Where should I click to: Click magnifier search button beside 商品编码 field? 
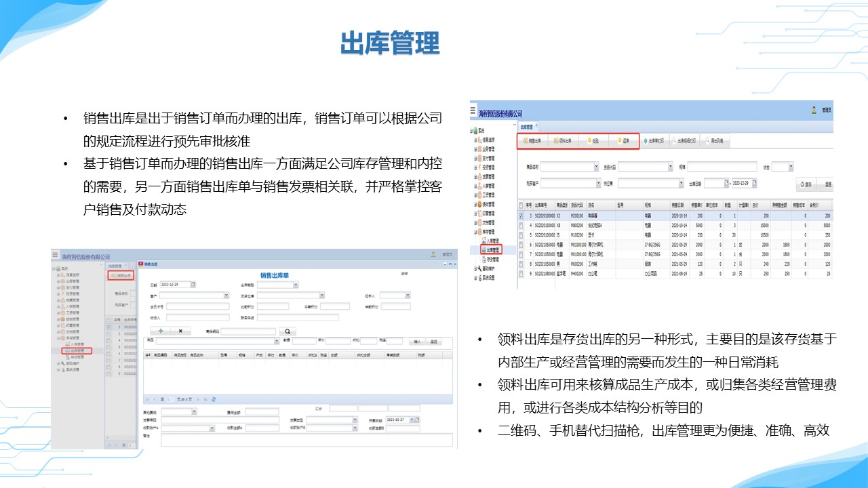click(288, 331)
